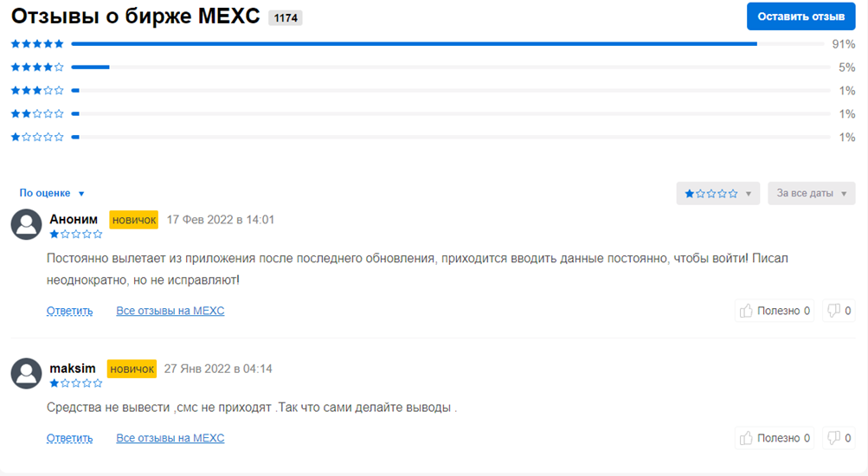
Task: Open the За все даты date filter
Action: (x=811, y=193)
